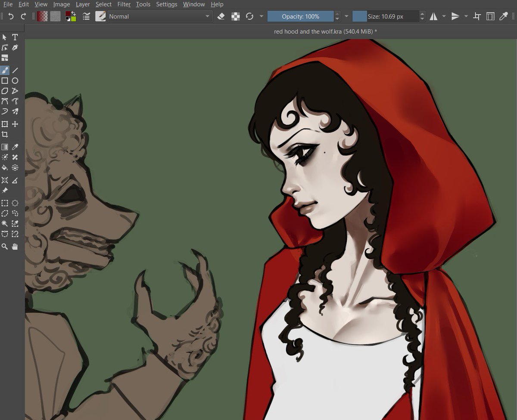Open dropdown arrow left of Opacity slider
The height and width of the screenshot is (420, 517).
[x=261, y=16]
